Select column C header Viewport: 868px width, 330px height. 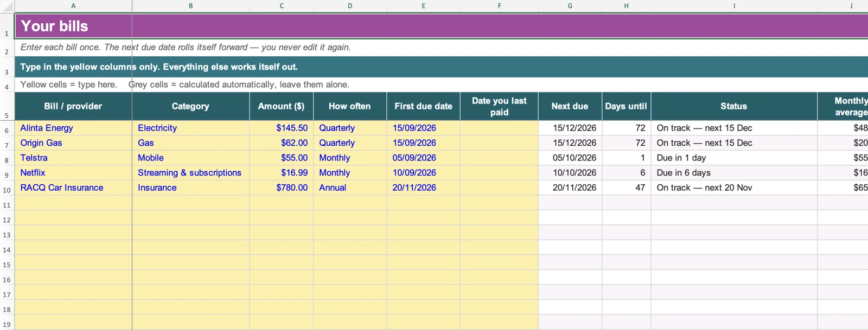click(x=282, y=6)
